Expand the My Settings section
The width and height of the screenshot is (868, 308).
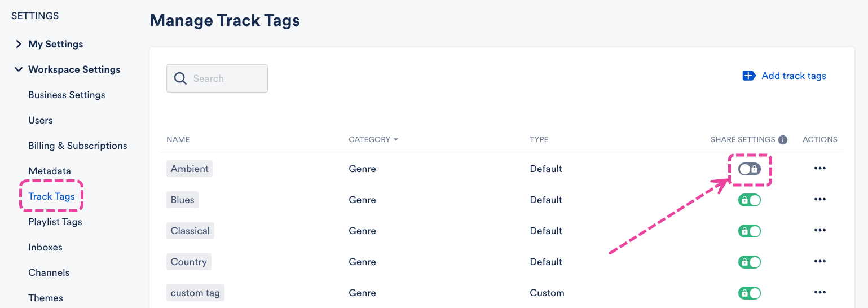[x=19, y=44]
